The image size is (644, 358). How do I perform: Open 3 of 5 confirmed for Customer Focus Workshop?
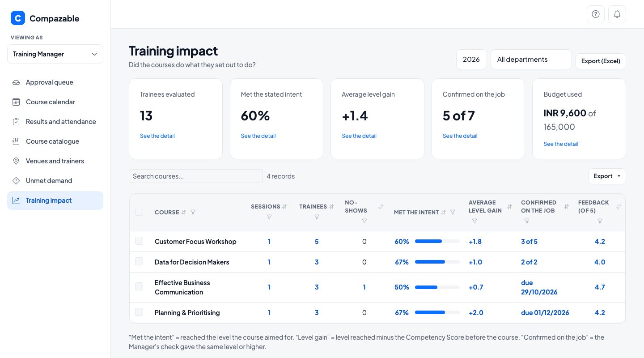[529, 242]
